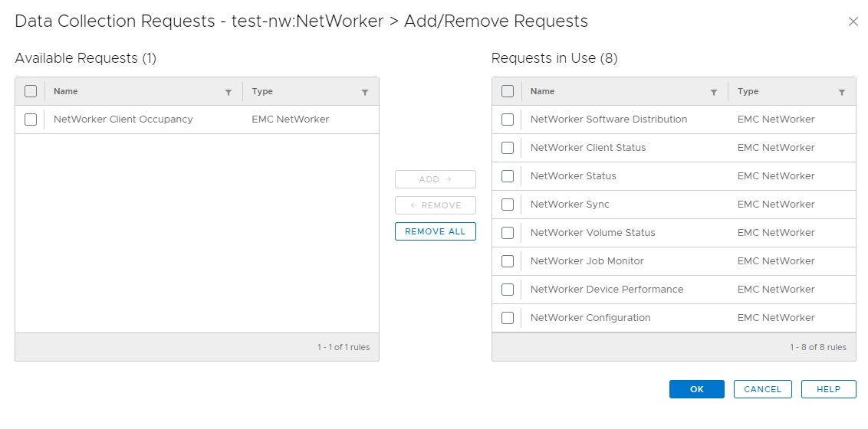This screenshot has width=868, height=429.
Task: Click the Available Requests (1) heading
Action: [86, 58]
